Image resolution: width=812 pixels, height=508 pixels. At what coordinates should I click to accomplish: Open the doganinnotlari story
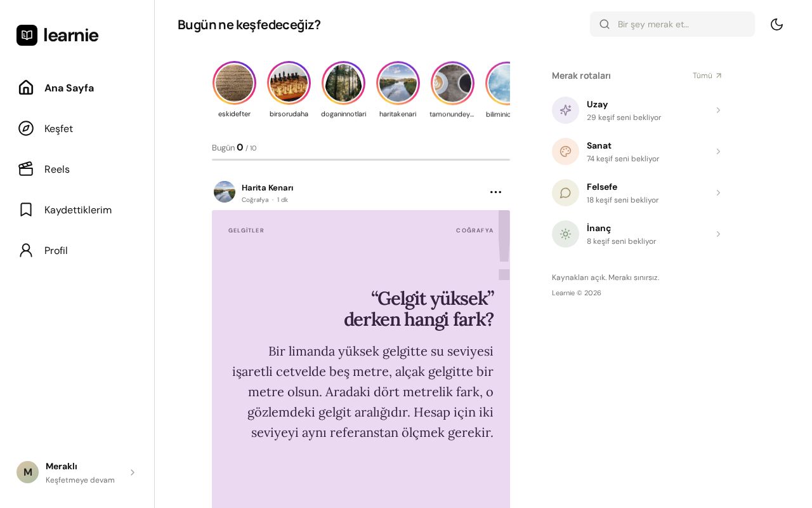[x=343, y=83]
